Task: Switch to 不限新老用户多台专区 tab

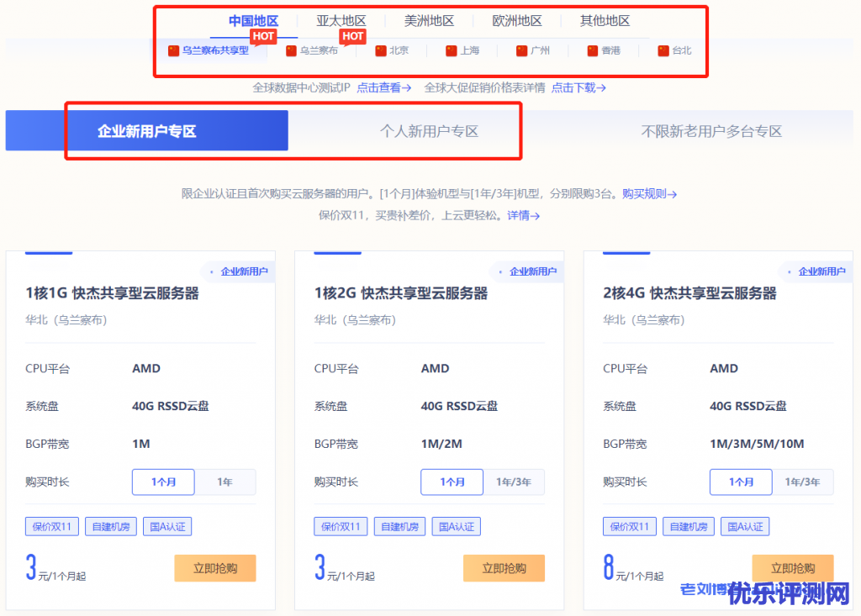Action: pyautogui.click(x=711, y=131)
